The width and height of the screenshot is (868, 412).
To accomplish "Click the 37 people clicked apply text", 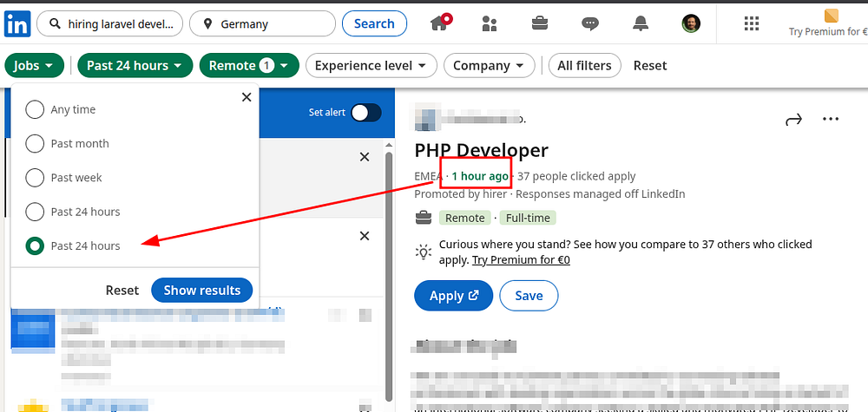I will tap(576, 176).
